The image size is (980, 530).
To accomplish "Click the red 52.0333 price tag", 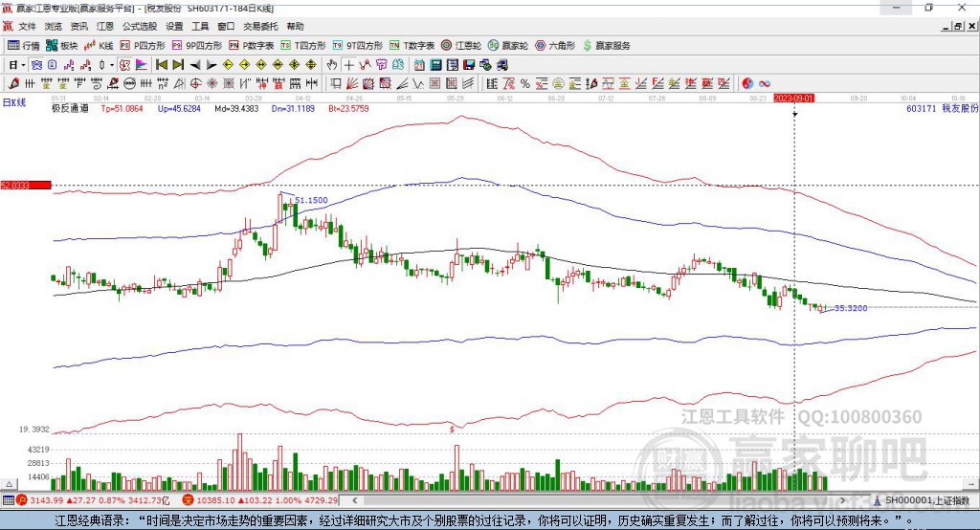I will (x=26, y=185).
